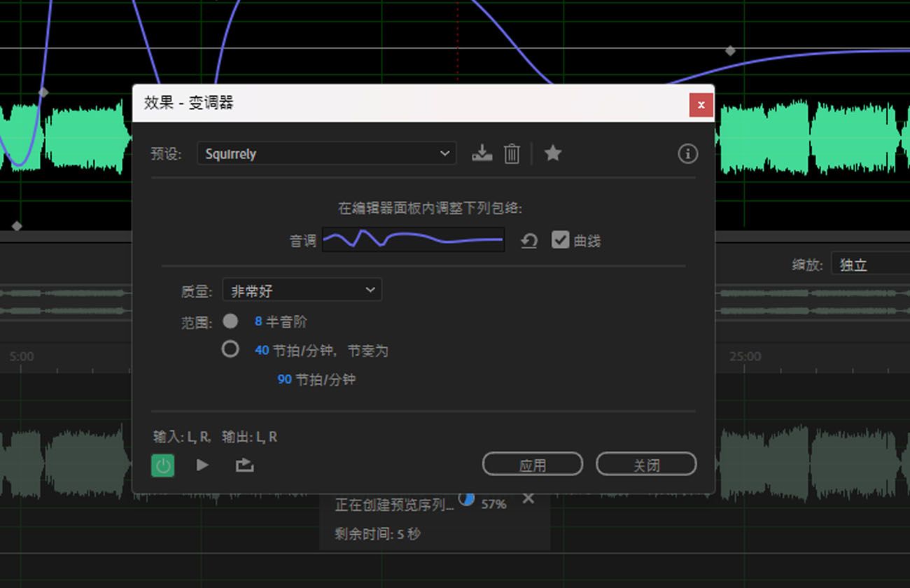
Task: Click the 5:00 timeline marker
Action: [x=22, y=356]
